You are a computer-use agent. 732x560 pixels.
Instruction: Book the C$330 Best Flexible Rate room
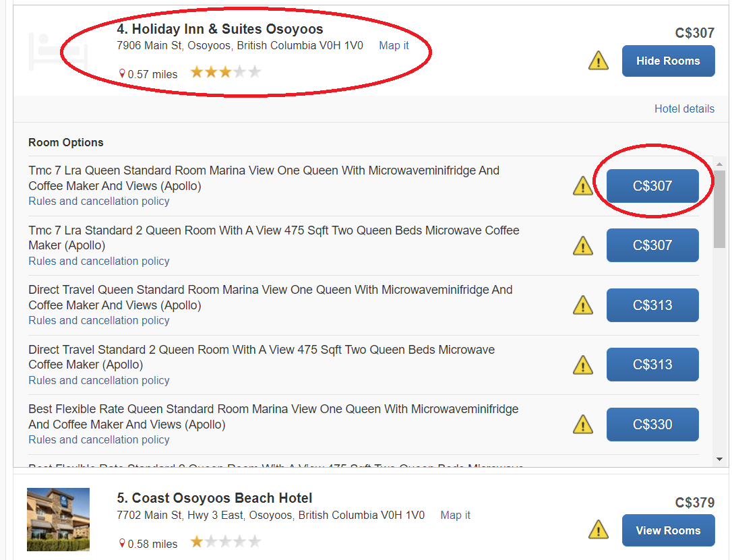[652, 425]
